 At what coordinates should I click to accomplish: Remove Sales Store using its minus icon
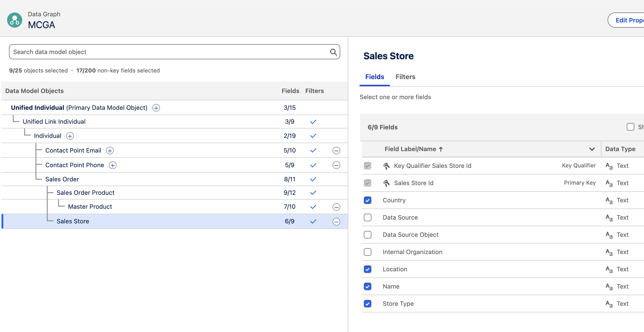tap(336, 221)
